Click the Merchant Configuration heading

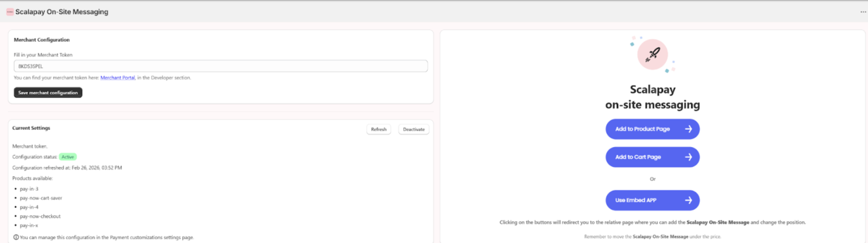pyautogui.click(x=42, y=40)
